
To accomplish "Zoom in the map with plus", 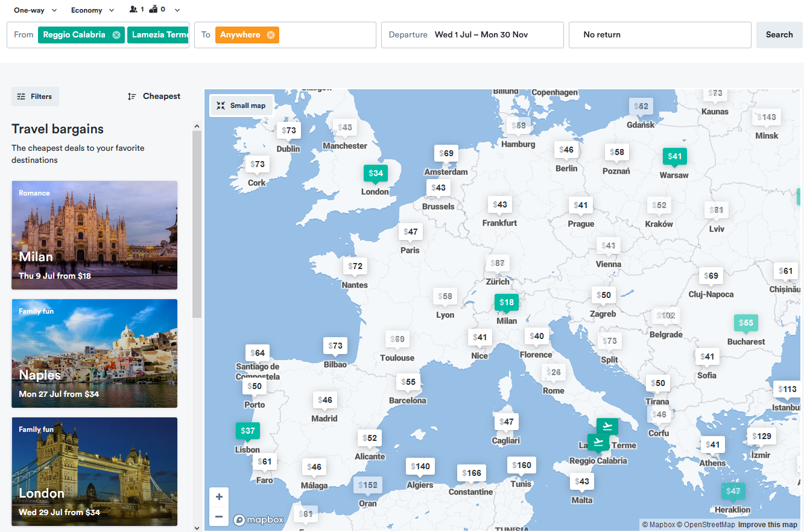I will [x=219, y=497].
